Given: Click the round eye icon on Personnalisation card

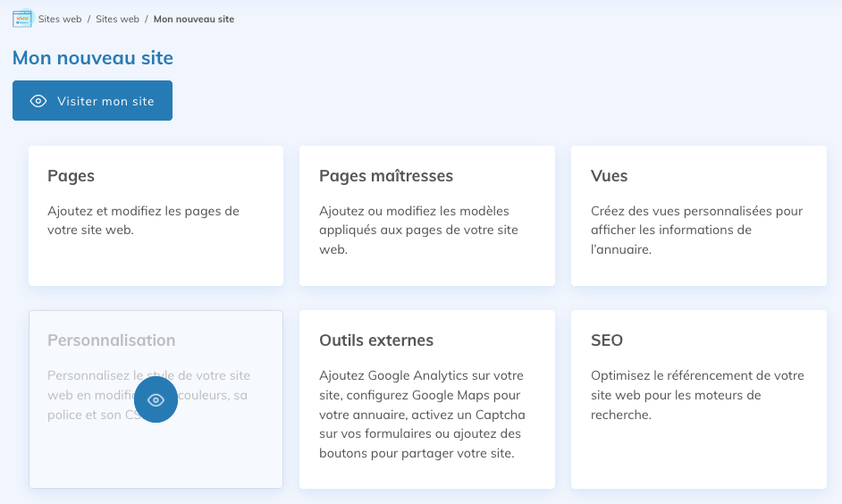Looking at the screenshot, I should point(156,400).
